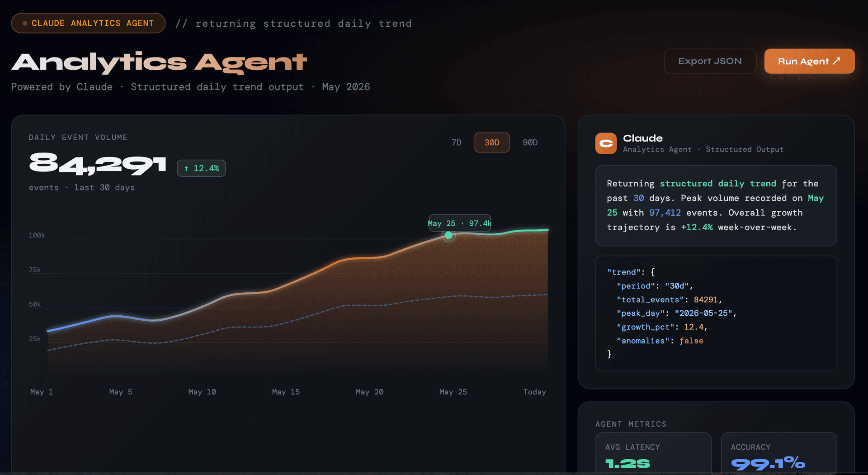The image size is (868, 475).
Task: Switch chart range to 90D
Action: 530,142
